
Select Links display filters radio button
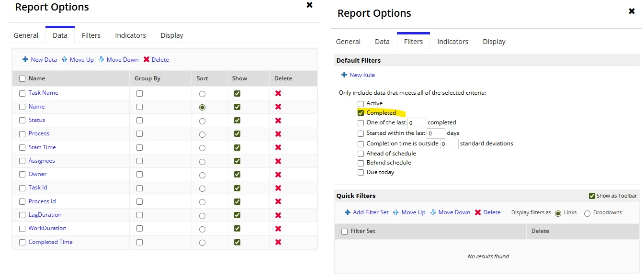[558, 213]
